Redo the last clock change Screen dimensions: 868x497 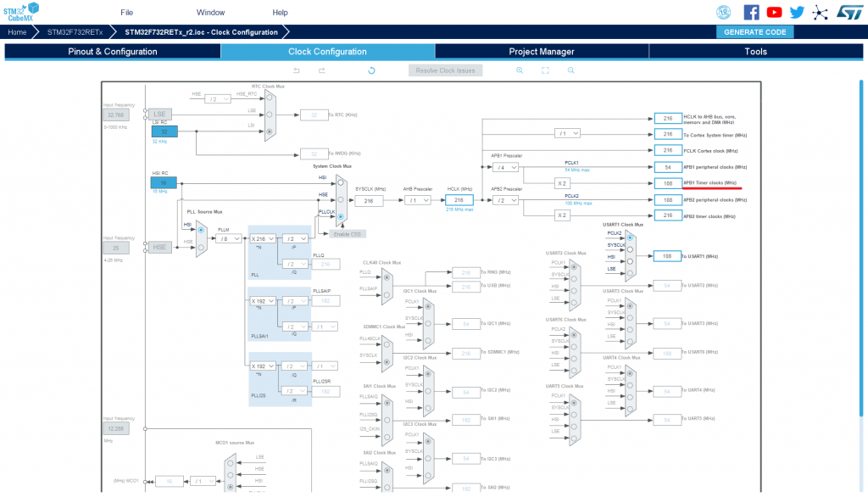pos(321,70)
